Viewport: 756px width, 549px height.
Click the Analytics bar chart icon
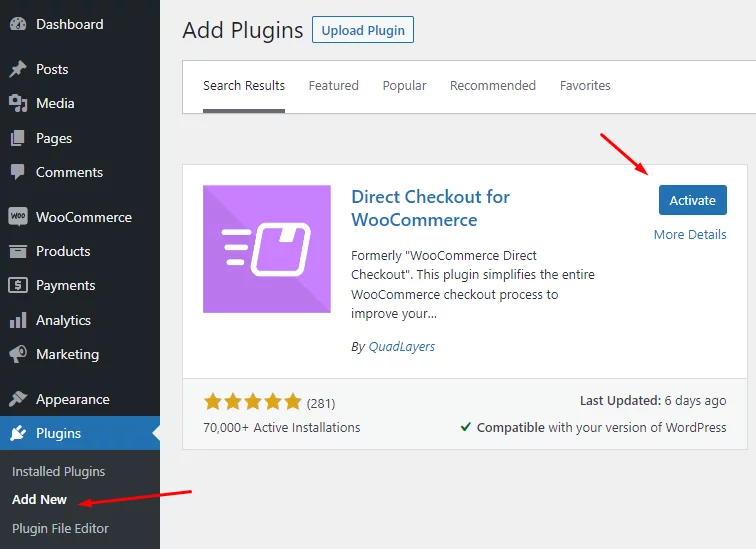pos(18,320)
